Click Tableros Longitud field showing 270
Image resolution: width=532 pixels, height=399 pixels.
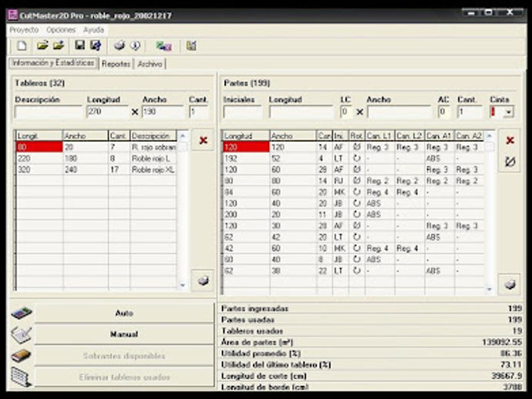point(107,112)
